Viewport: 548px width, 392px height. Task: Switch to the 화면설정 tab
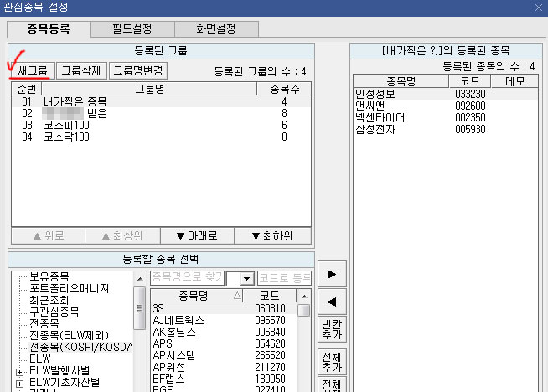pos(216,28)
